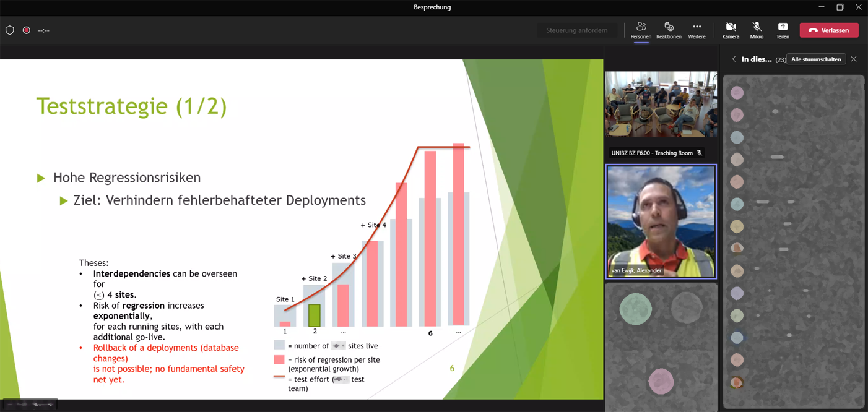This screenshot has width=868, height=412.
Task: Open the Weitere options menu
Action: click(697, 30)
